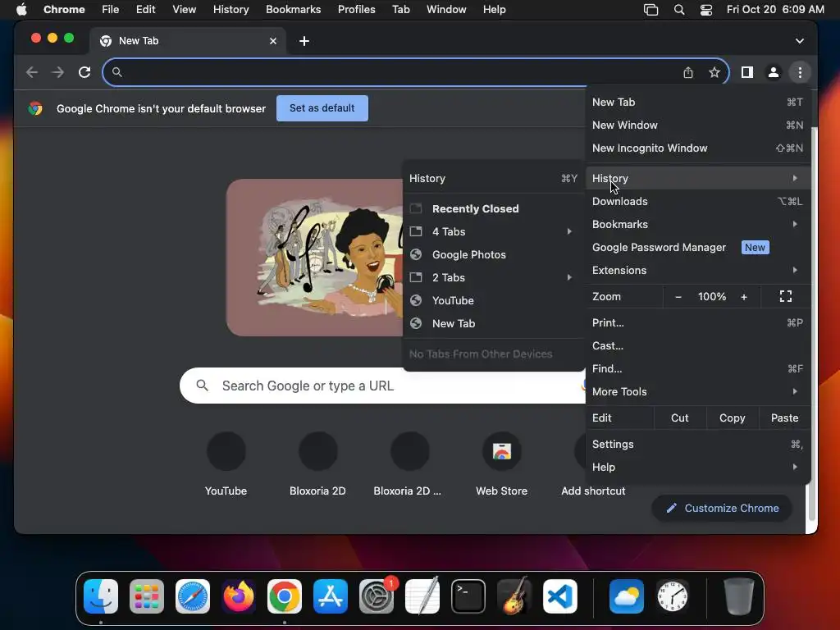Screen dimensions: 840x630
Task: Open the profile avatar icon
Action: point(773,72)
